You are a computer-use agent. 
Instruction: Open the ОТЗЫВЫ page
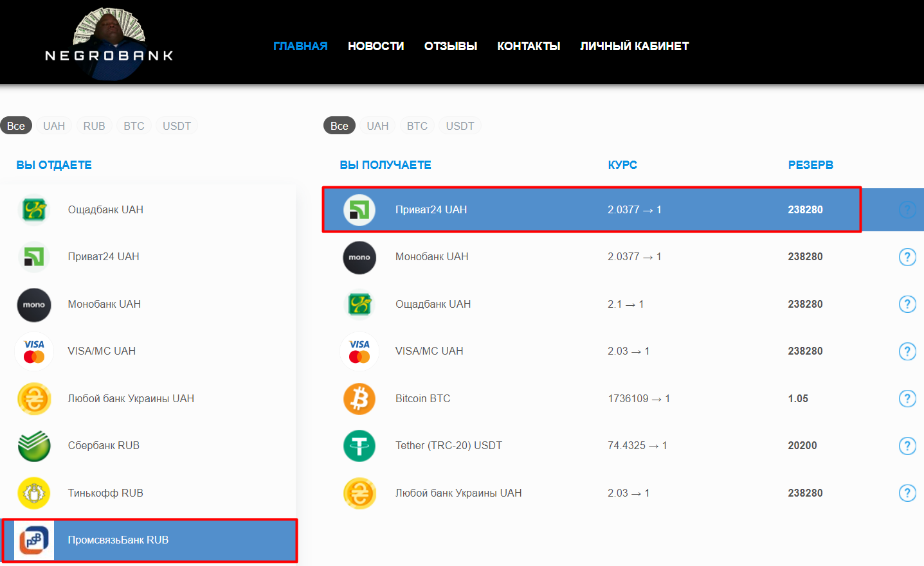451,46
